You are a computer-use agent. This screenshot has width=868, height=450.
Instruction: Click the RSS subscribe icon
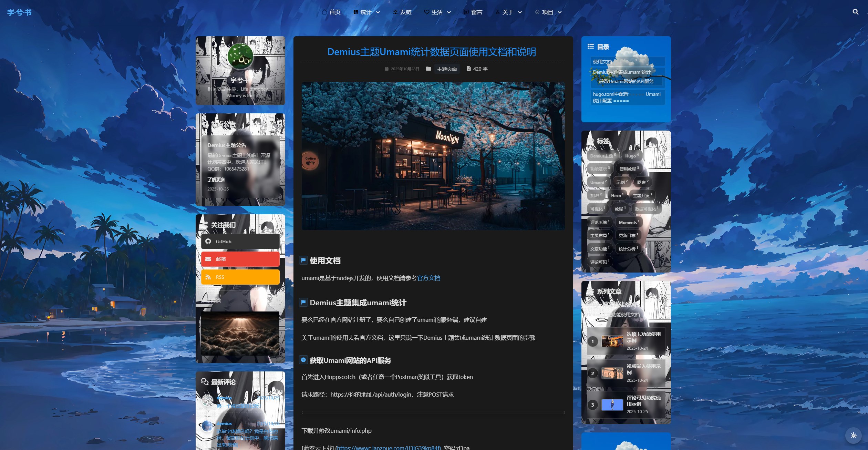tap(209, 277)
